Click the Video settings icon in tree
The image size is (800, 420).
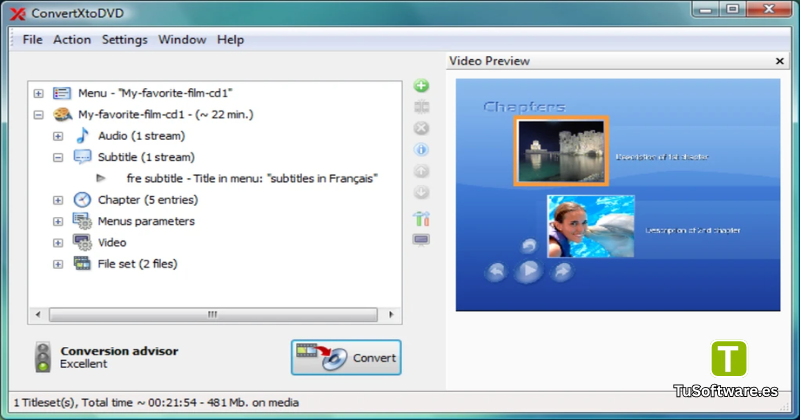click(82, 242)
